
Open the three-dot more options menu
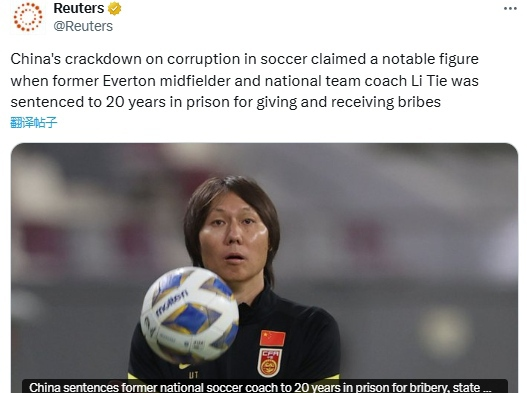pyautogui.click(x=510, y=9)
